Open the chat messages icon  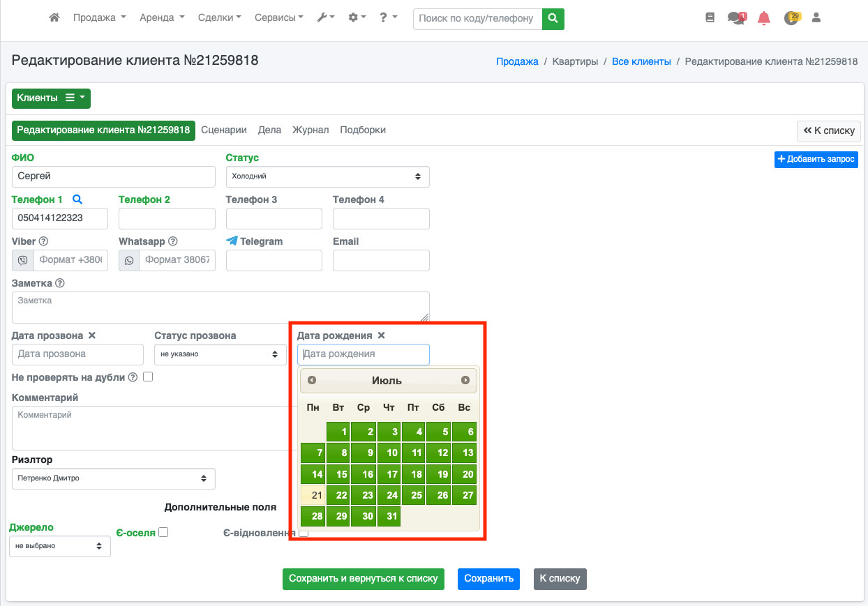pyautogui.click(x=736, y=18)
